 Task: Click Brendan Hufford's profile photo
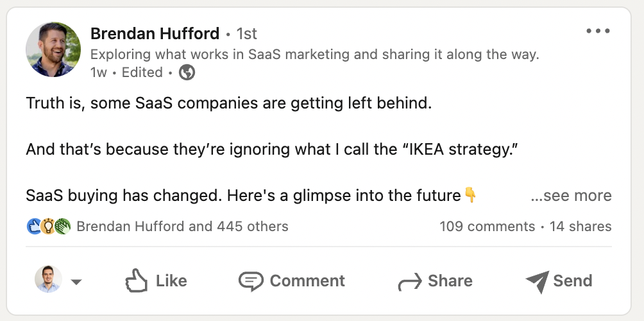point(53,49)
